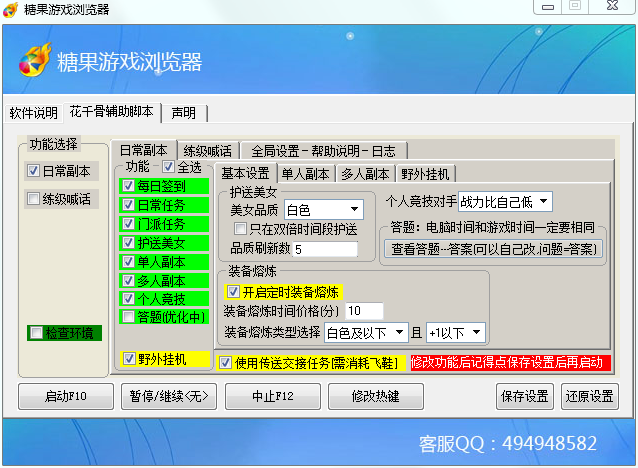
Task: Enable the 答题(优化中) checkbox
Action: [128, 317]
